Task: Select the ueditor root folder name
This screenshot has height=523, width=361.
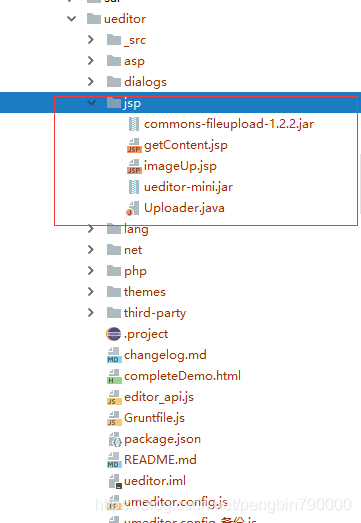Action: click(125, 19)
